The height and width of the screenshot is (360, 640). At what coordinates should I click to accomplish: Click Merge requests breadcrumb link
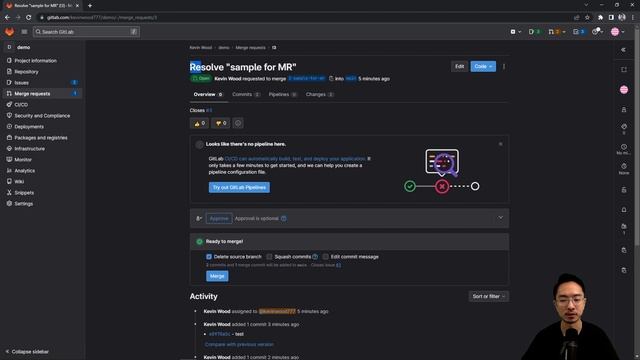click(x=250, y=48)
